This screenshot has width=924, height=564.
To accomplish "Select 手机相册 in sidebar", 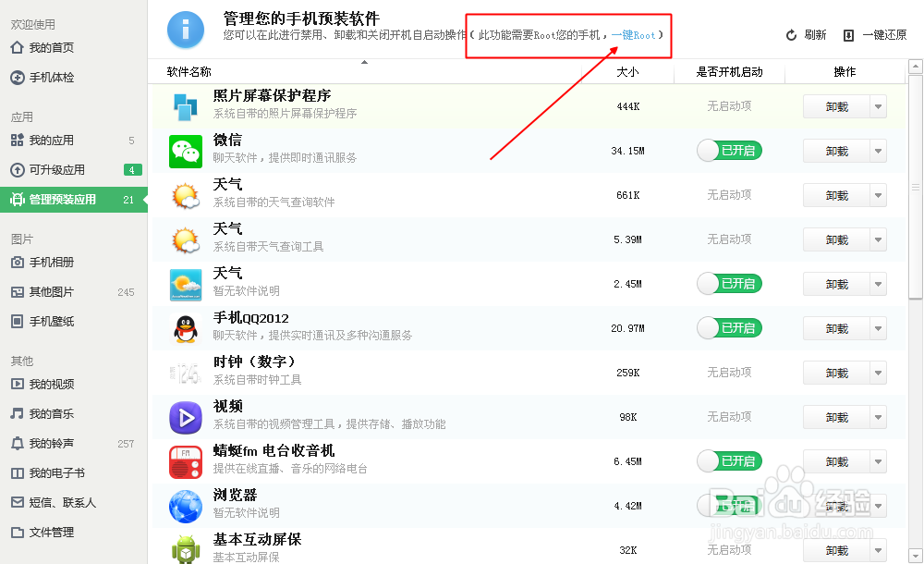I will tap(74, 262).
